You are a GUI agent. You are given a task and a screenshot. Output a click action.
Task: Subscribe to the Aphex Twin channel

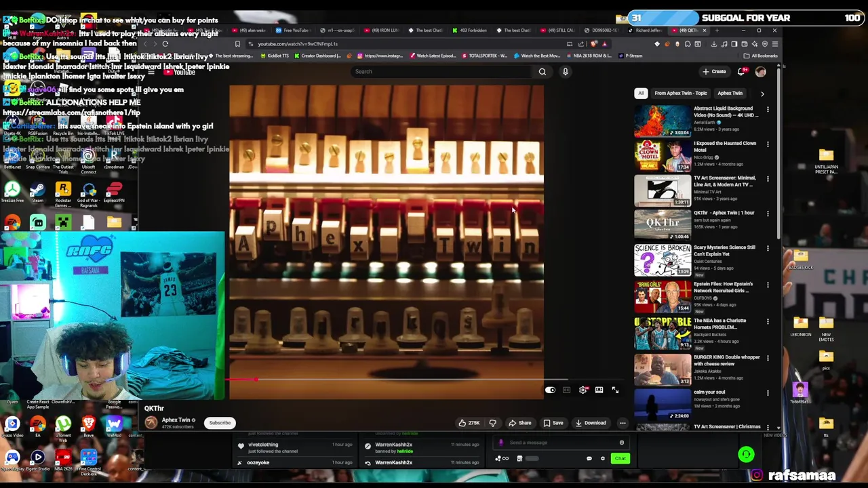click(x=220, y=423)
